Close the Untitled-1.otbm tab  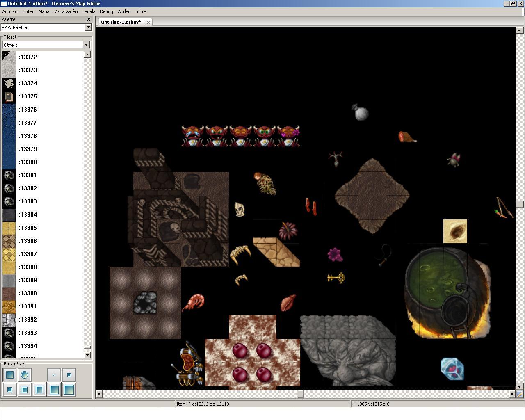point(148,22)
